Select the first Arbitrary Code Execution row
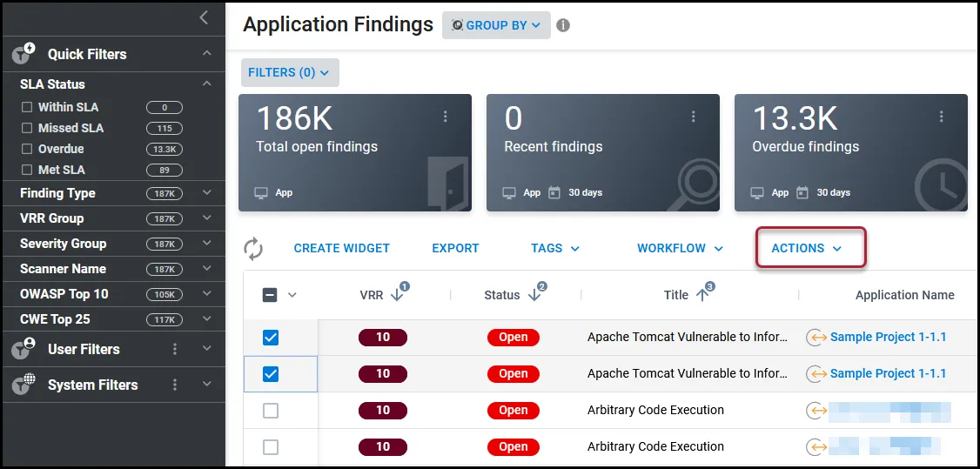Screen dimensions: 980x469 [x=270, y=411]
